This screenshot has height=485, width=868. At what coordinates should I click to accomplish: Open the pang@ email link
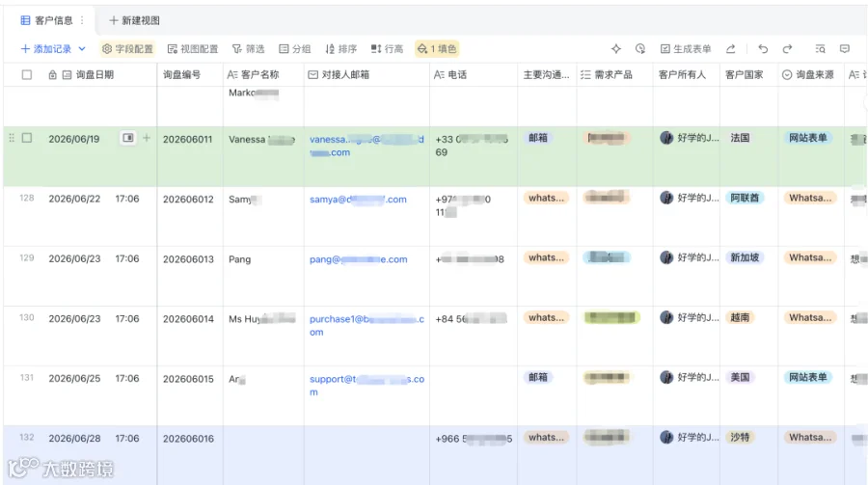click(358, 259)
